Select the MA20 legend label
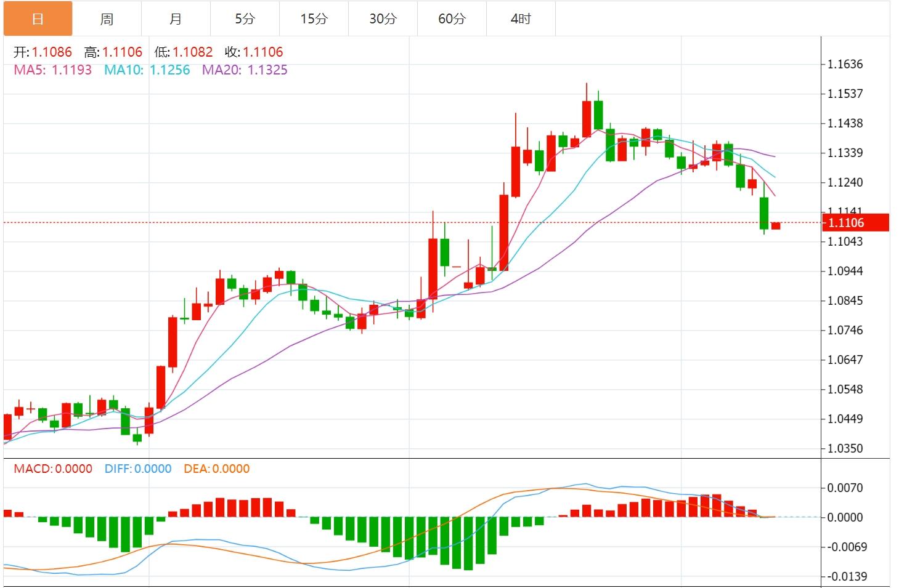 coord(245,70)
